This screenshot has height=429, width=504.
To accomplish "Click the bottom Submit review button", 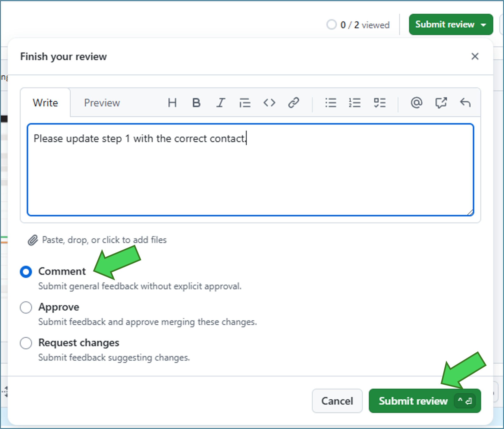I will pyautogui.click(x=425, y=401).
